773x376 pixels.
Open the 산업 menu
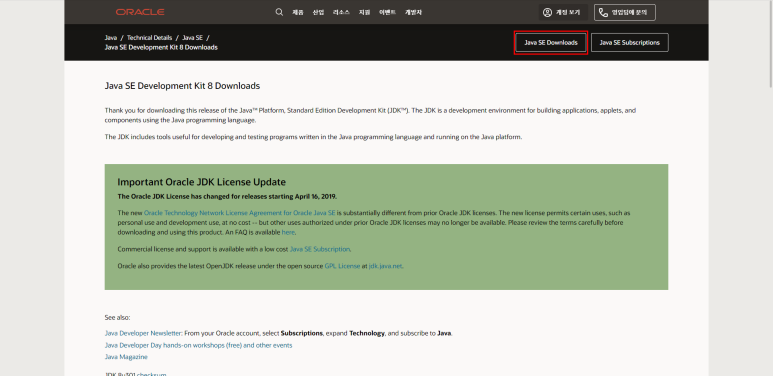(318, 12)
